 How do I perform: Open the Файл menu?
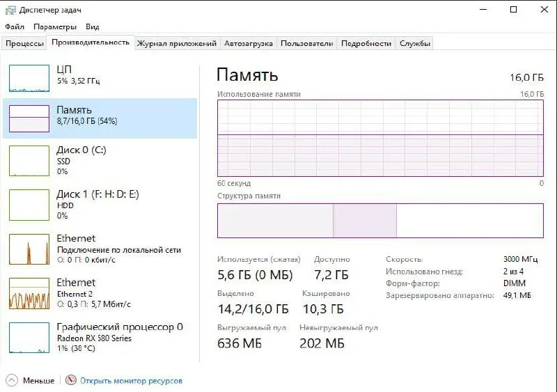[15, 26]
